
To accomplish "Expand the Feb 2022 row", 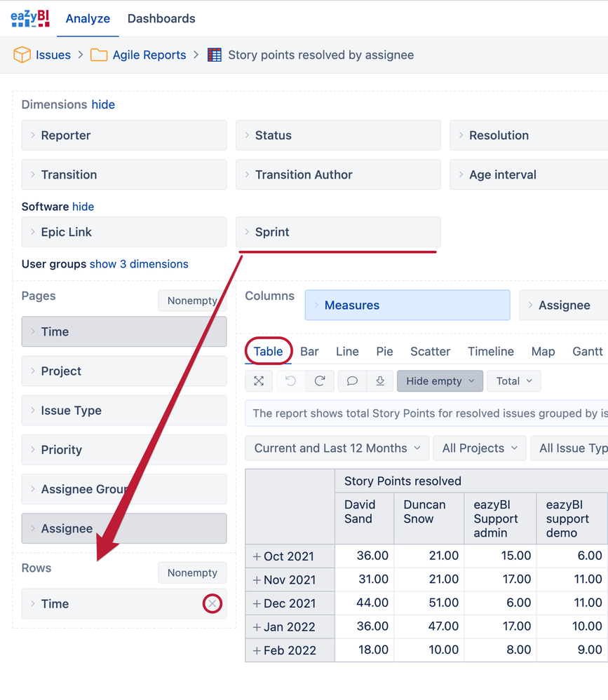I will pyautogui.click(x=257, y=650).
